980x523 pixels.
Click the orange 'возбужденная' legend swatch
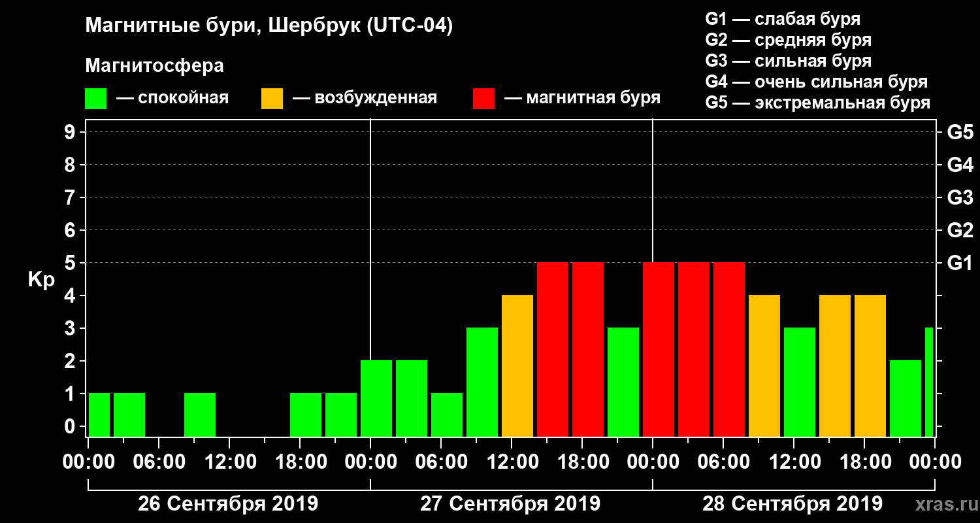pos(272,99)
